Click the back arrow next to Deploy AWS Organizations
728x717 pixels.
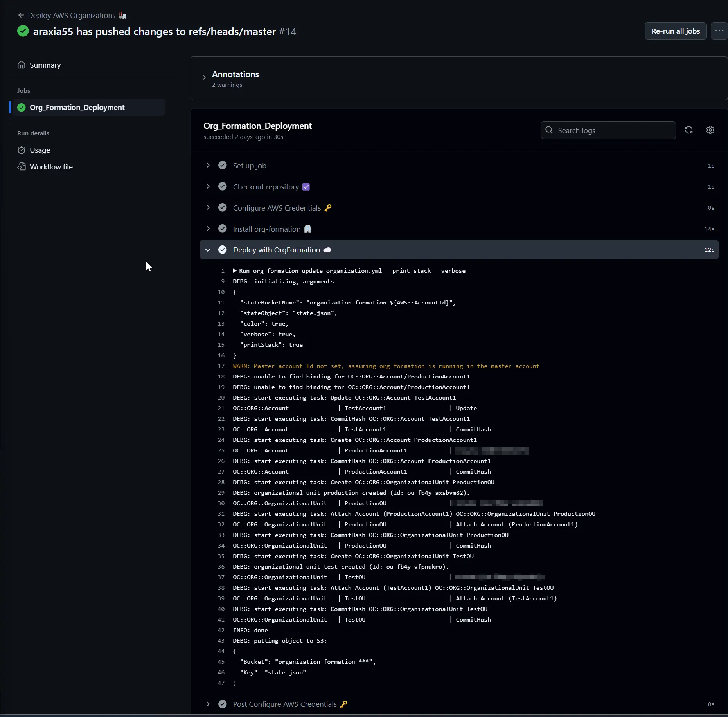click(x=21, y=15)
